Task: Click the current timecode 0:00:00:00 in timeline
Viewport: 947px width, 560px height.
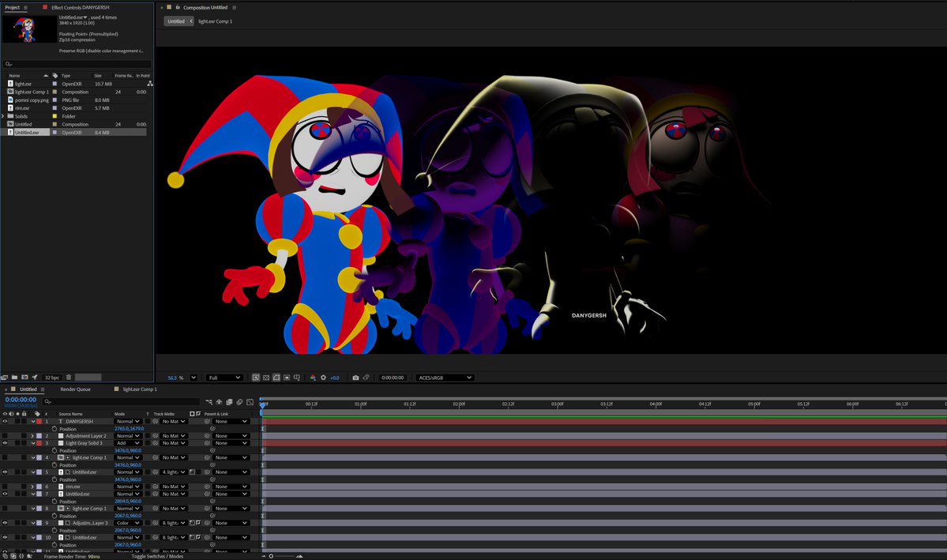Action: 21,400
